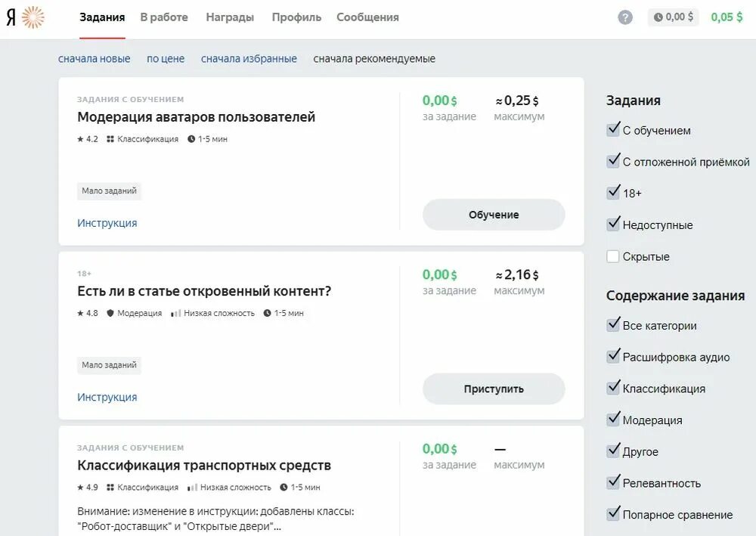Toggle the Попарное сравнение checkbox
Screen dimensions: 756x536
(613, 514)
